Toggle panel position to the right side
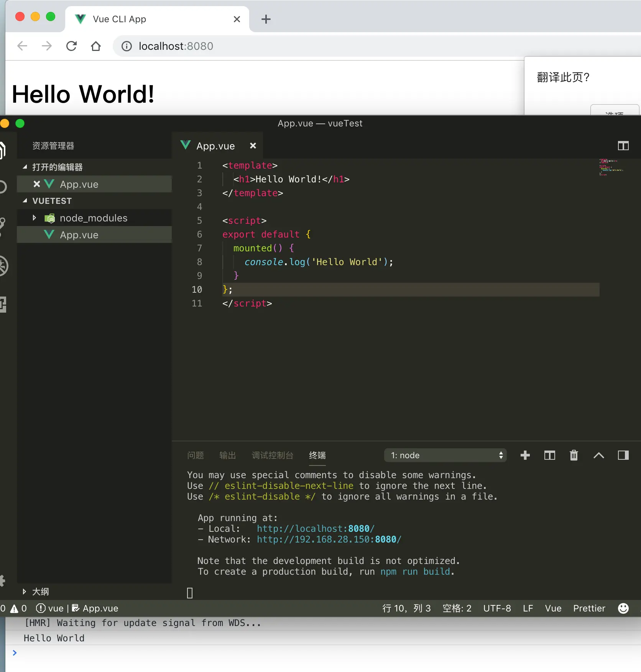 coord(623,455)
